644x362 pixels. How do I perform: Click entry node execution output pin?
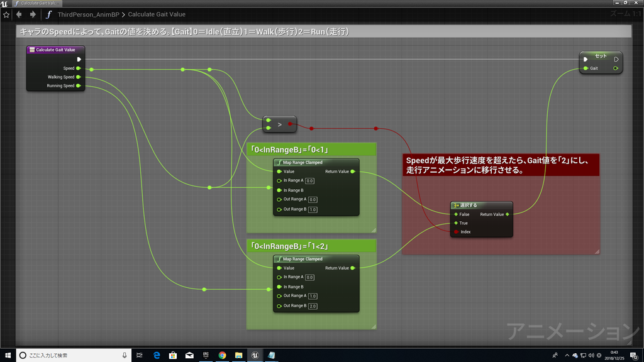[79, 59]
